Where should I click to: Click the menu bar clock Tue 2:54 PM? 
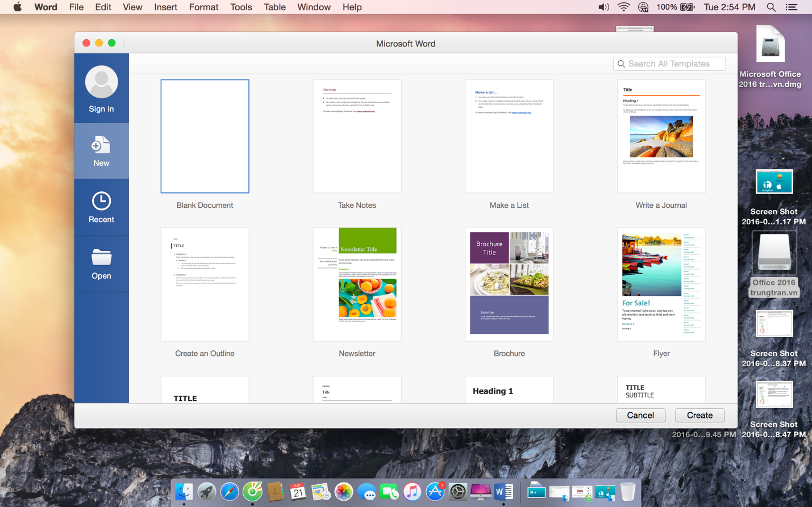[730, 7]
